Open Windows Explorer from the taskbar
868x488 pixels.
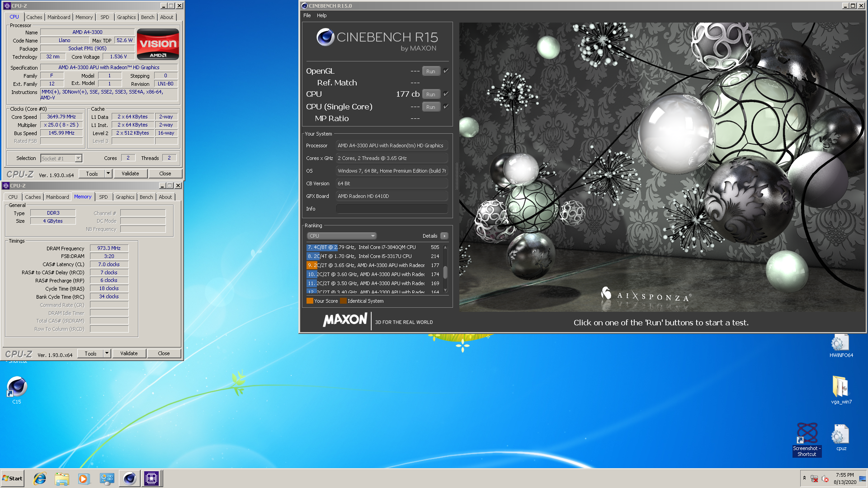point(62,479)
